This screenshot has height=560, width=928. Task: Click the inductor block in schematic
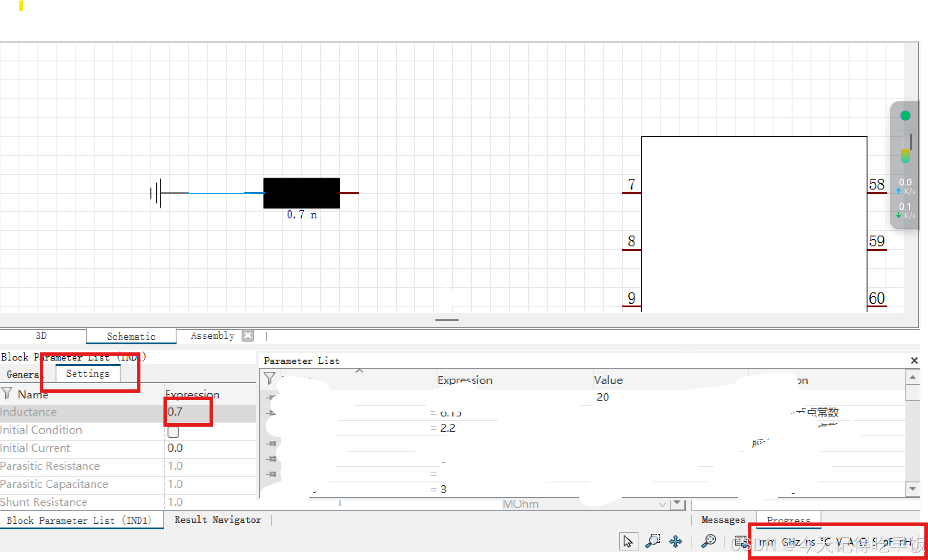point(302,193)
